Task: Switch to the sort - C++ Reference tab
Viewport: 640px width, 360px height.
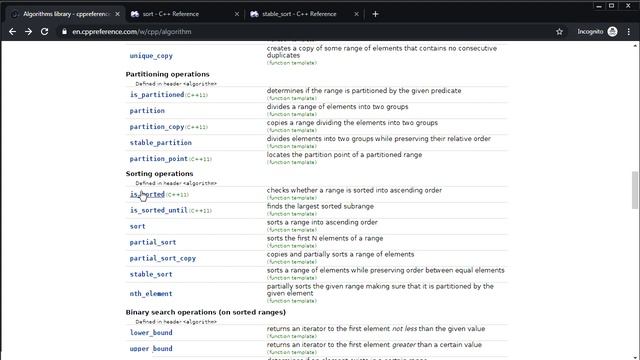Action: click(x=184, y=14)
